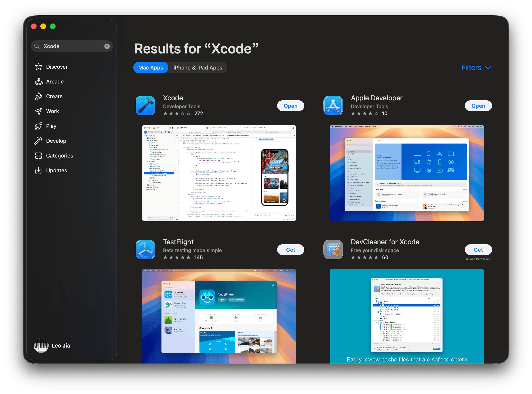Check the Updates section
The height and width of the screenshot is (394, 532).
[x=56, y=170]
